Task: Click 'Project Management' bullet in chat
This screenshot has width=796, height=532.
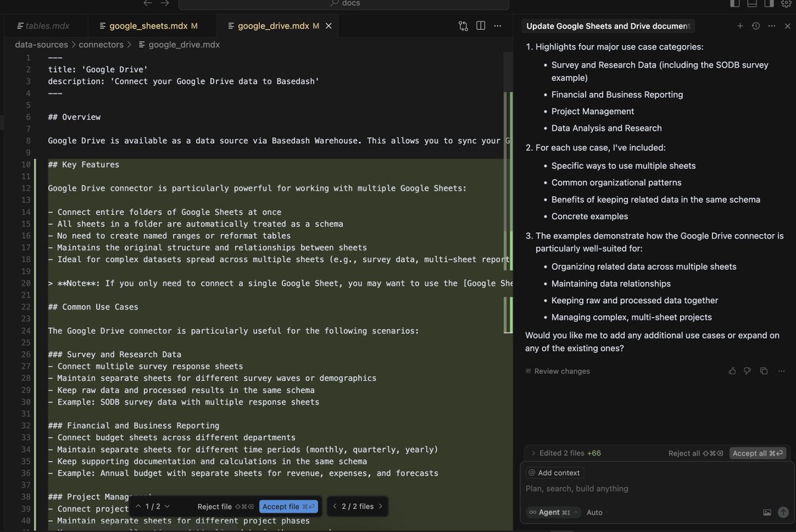Action: tap(592, 111)
